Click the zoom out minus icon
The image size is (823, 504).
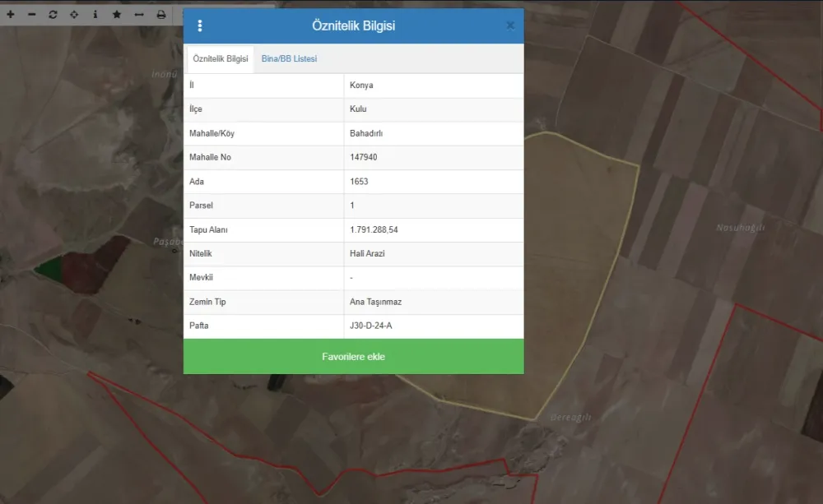tap(32, 15)
